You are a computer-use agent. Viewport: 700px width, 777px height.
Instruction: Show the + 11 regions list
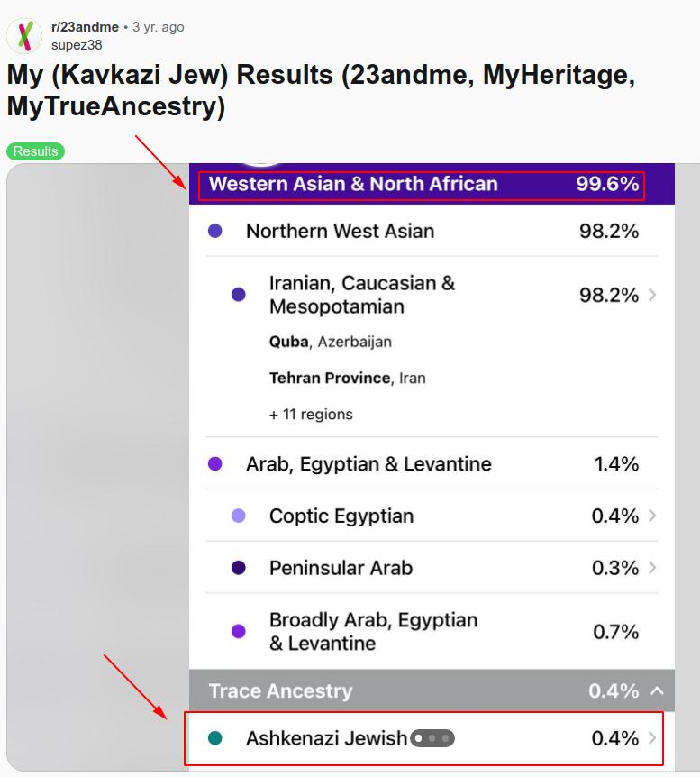point(311,415)
